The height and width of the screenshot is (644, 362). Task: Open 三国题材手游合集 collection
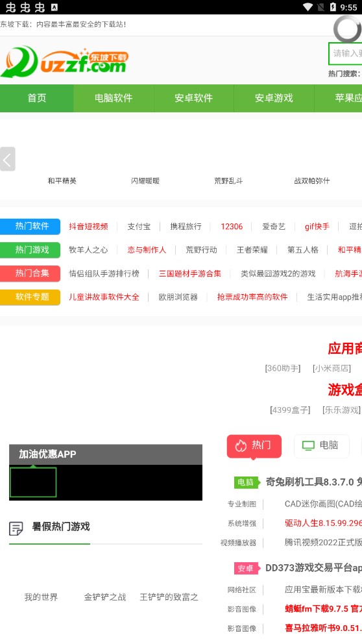tap(190, 273)
